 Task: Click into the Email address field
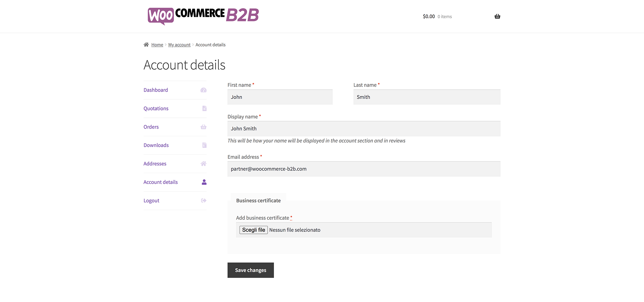tap(364, 169)
